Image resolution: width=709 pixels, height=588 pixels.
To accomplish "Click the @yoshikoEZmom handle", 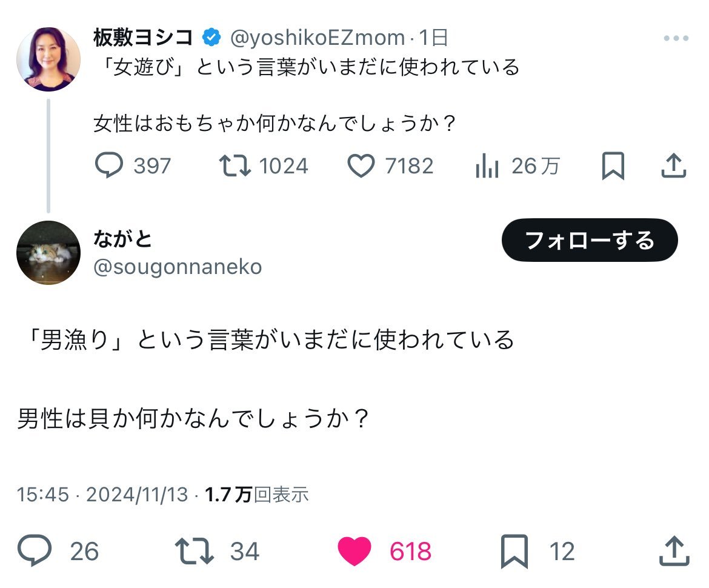I will [x=318, y=38].
